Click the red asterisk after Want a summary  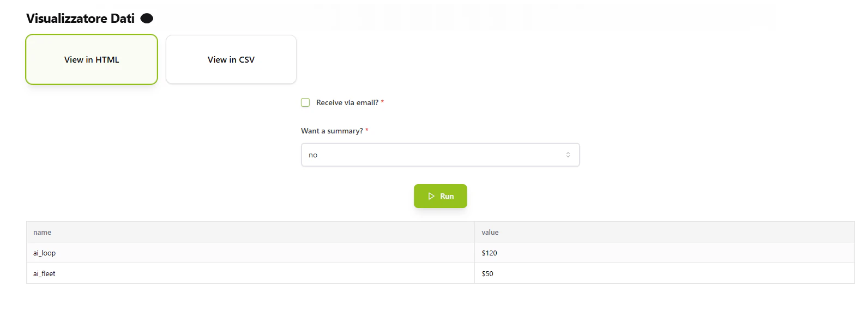[367, 131]
